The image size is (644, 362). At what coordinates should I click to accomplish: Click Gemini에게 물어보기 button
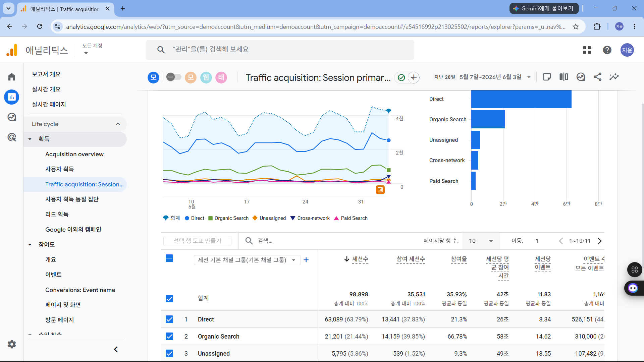(544, 8)
